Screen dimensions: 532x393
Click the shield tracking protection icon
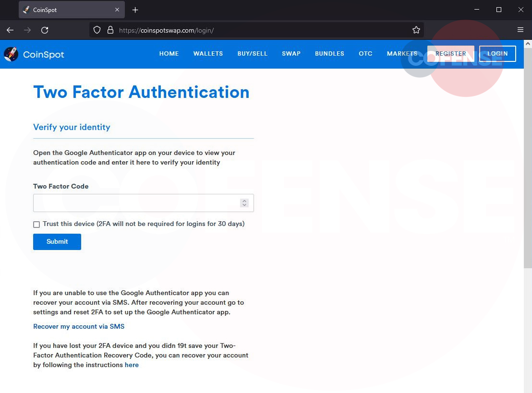tap(97, 30)
